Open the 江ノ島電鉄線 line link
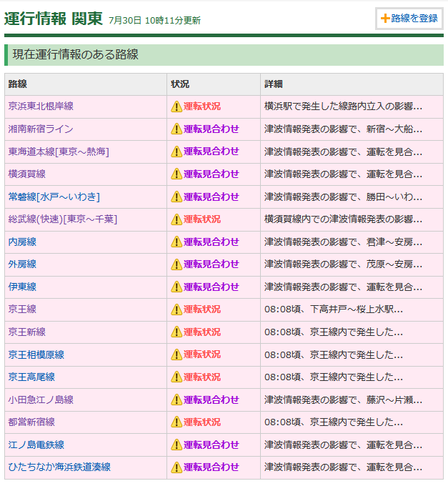The width and height of the screenshot is (448, 491). click(36, 445)
